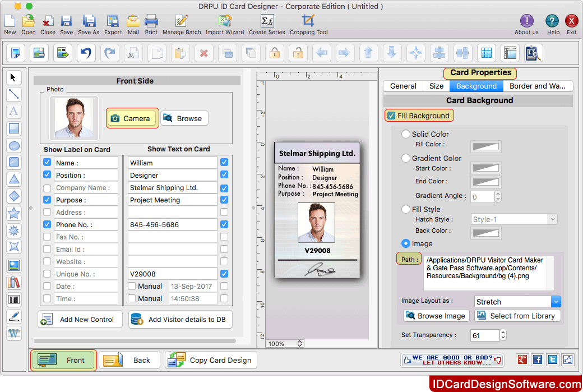
Task: Click the Name text field containing William
Action: [x=173, y=163]
